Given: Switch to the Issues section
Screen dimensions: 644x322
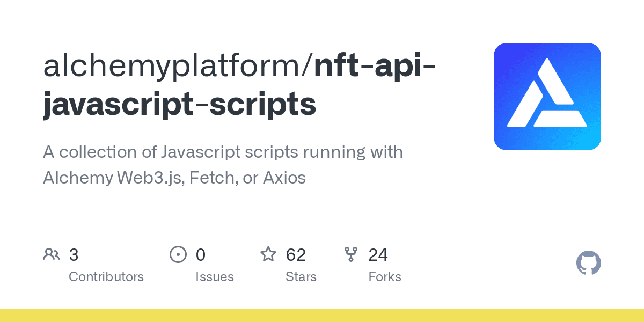Looking at the screenshot, I should [x=215, y=276].
